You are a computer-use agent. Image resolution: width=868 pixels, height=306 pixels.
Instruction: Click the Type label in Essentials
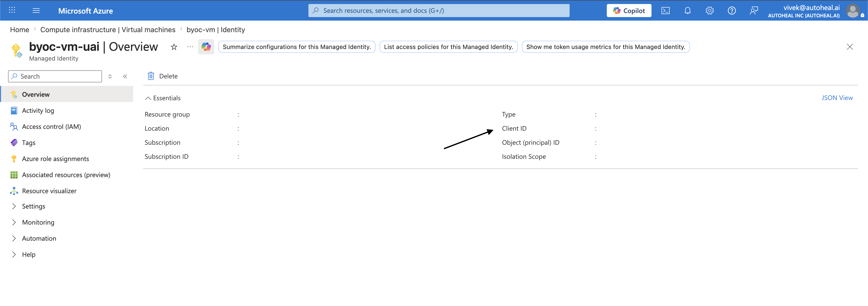click(x=508, y=115)
